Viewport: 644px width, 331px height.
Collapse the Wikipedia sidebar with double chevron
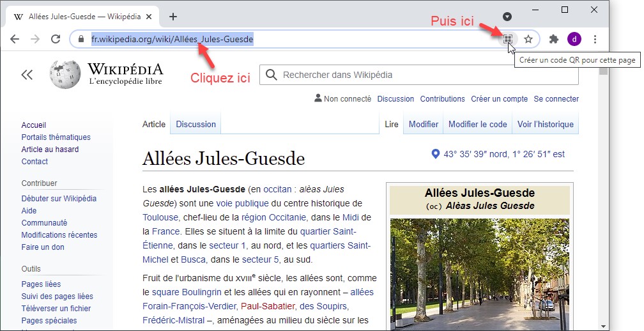tap(27, 75)
